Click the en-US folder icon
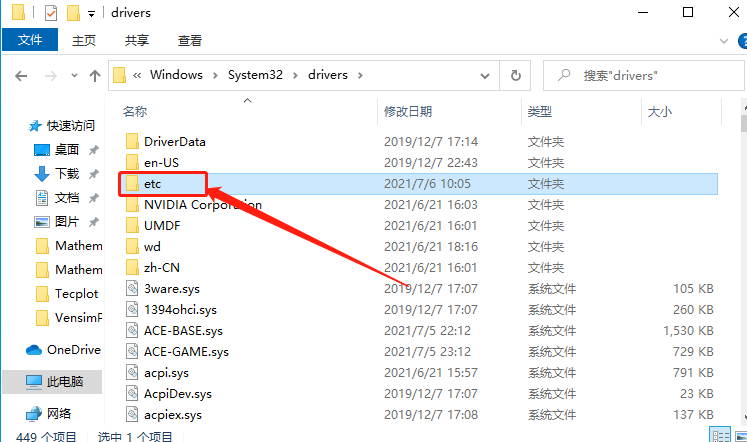Screen dimensions: 747x442 132,162
